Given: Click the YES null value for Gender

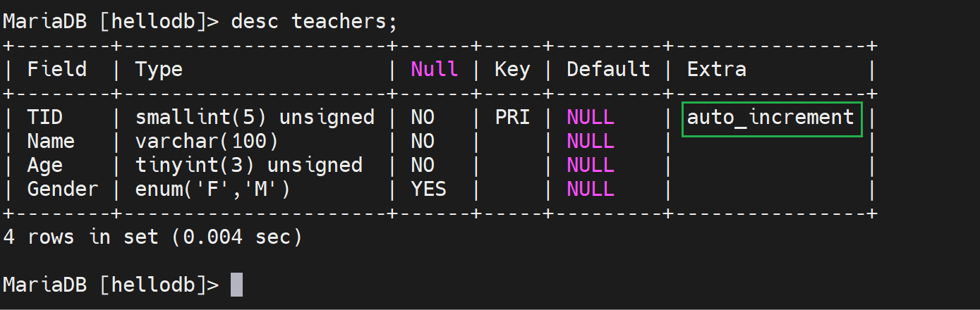Looking at the screenshot, I should point(428,189).
